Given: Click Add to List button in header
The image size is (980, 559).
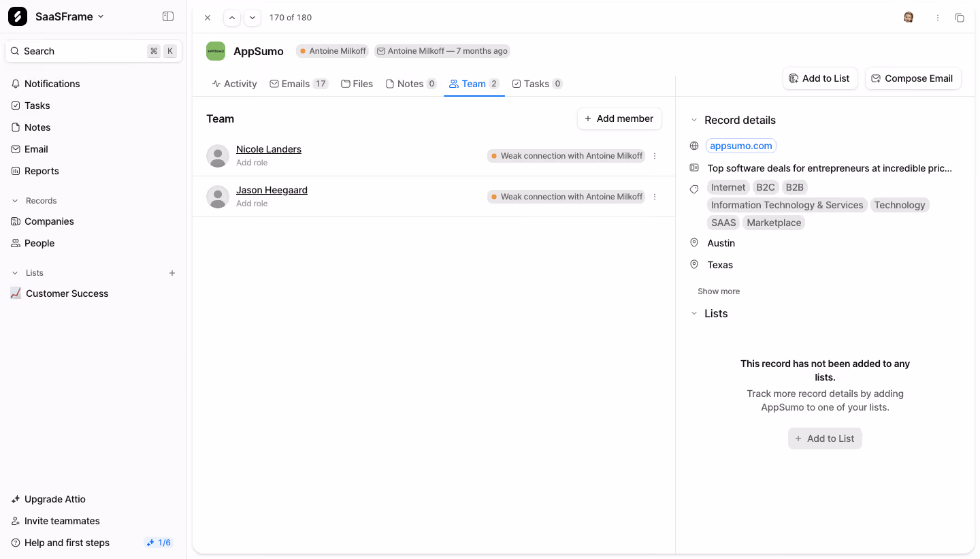Looking at the screenshot, I should (x=820, y=78).
